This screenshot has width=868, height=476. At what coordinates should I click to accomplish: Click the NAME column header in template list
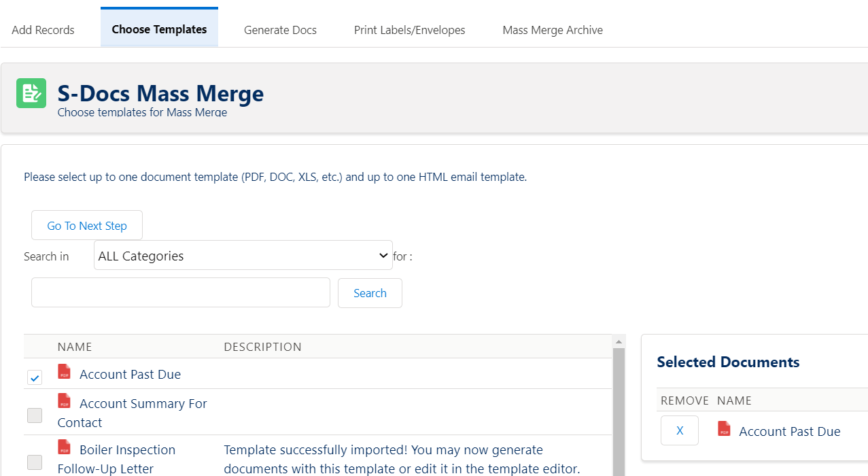coord(75,347)
